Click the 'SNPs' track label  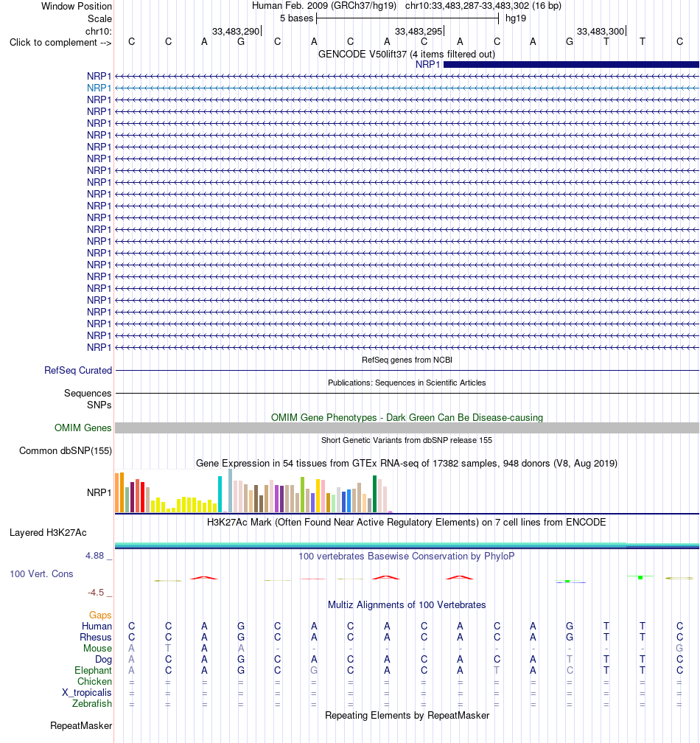pos(99,405)
